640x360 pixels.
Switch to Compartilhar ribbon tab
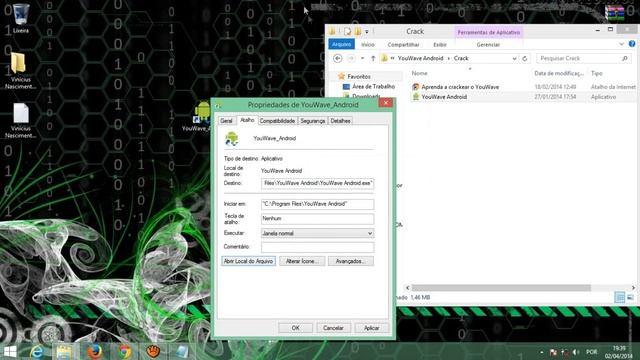(x=403, y=44)
